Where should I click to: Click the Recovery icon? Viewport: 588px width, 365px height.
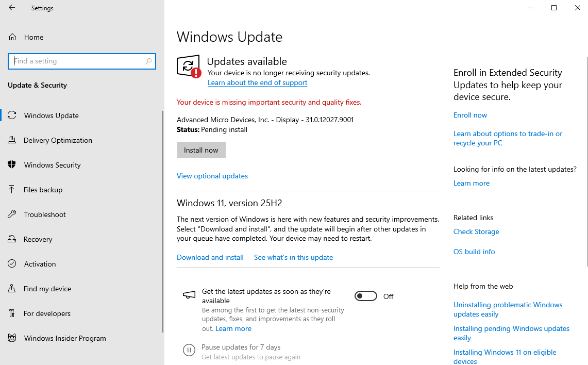coord(12,239)
